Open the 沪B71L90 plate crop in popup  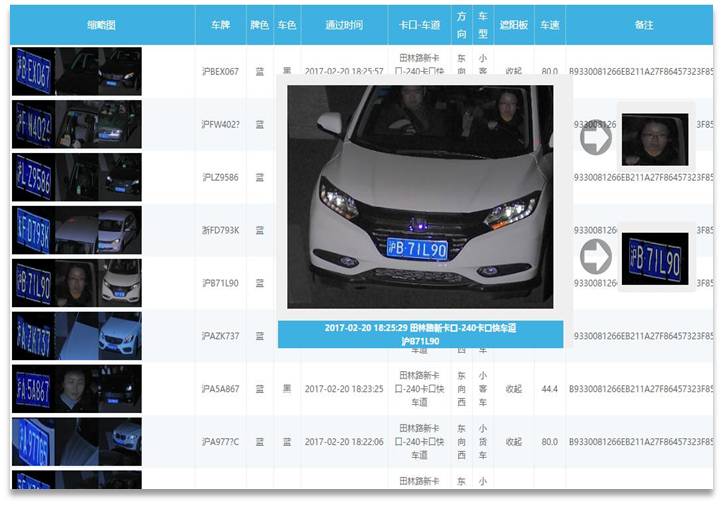pos(655,258)
